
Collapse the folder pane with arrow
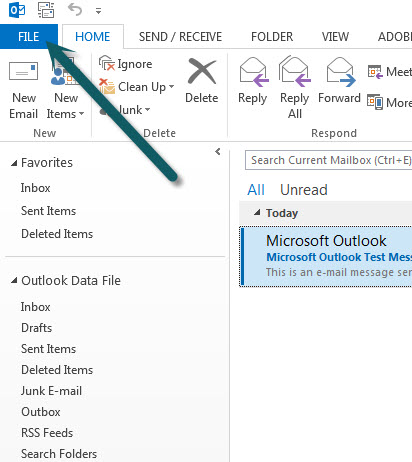(x=218, y=152)
